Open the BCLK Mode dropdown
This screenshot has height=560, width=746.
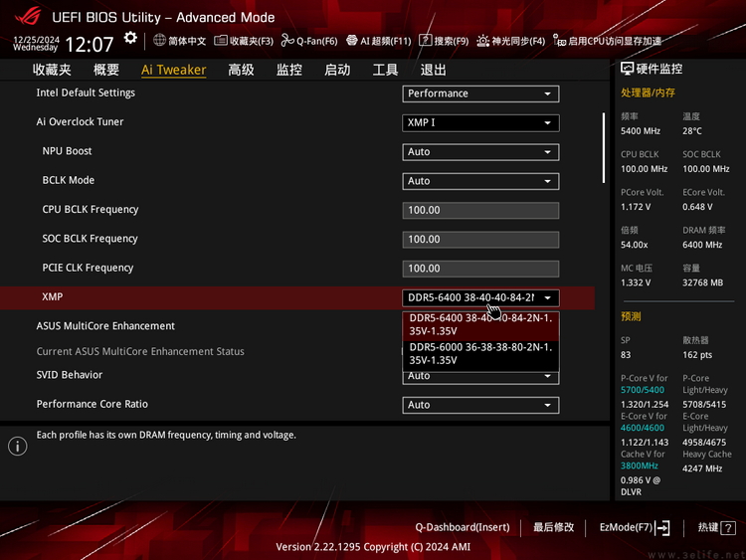480,181
